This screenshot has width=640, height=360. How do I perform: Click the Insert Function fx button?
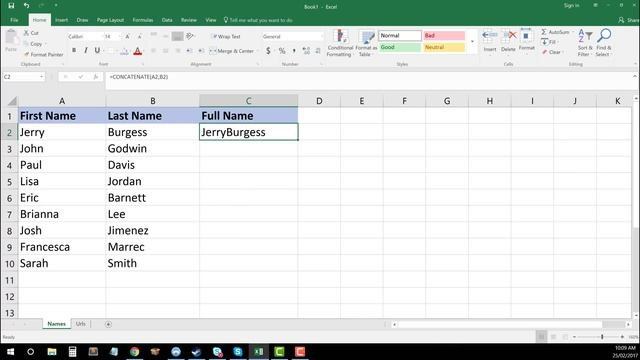click(96, 77)
